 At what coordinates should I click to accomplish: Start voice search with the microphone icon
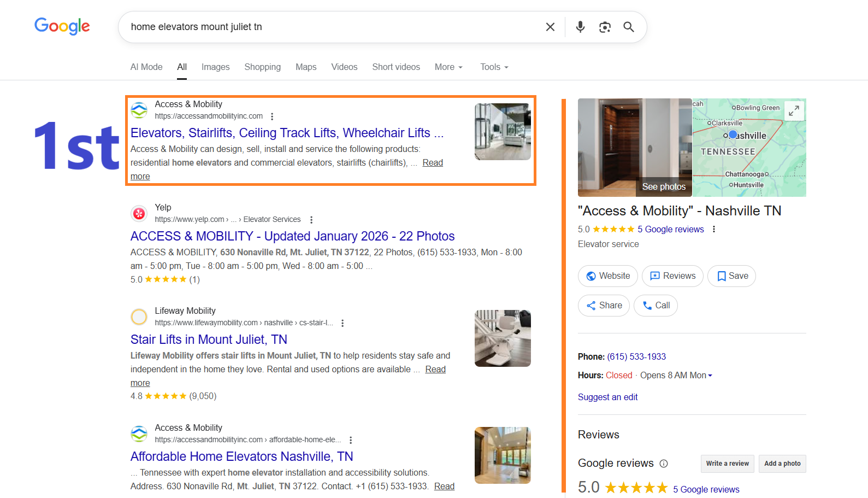tap(580, 27)
